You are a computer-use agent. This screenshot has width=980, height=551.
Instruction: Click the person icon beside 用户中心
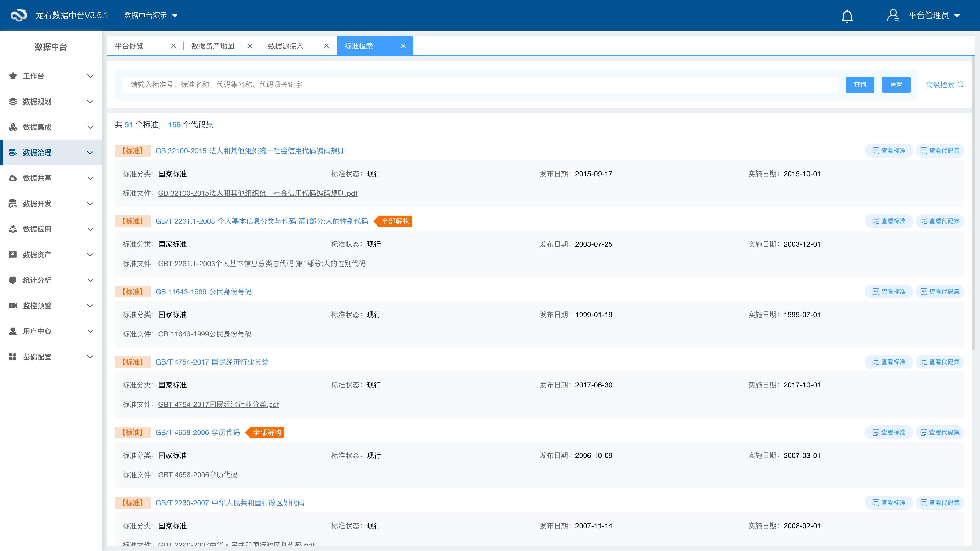tap(13, 331)
